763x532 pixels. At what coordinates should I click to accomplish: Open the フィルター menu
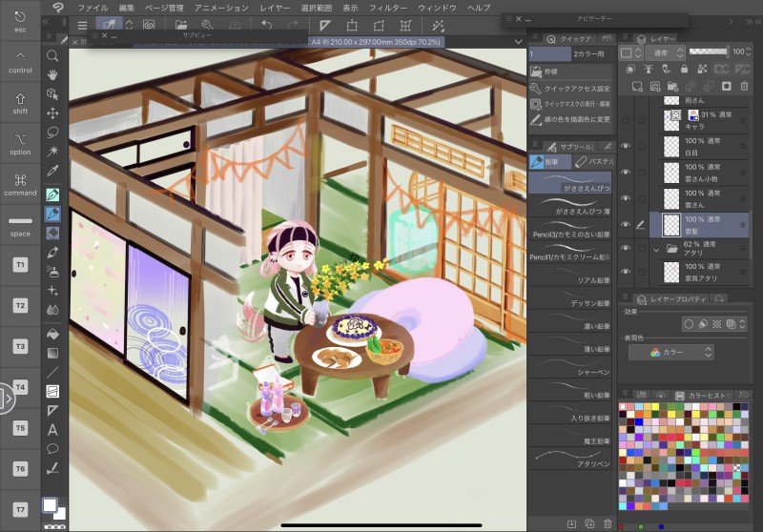[x=388, y=8]
